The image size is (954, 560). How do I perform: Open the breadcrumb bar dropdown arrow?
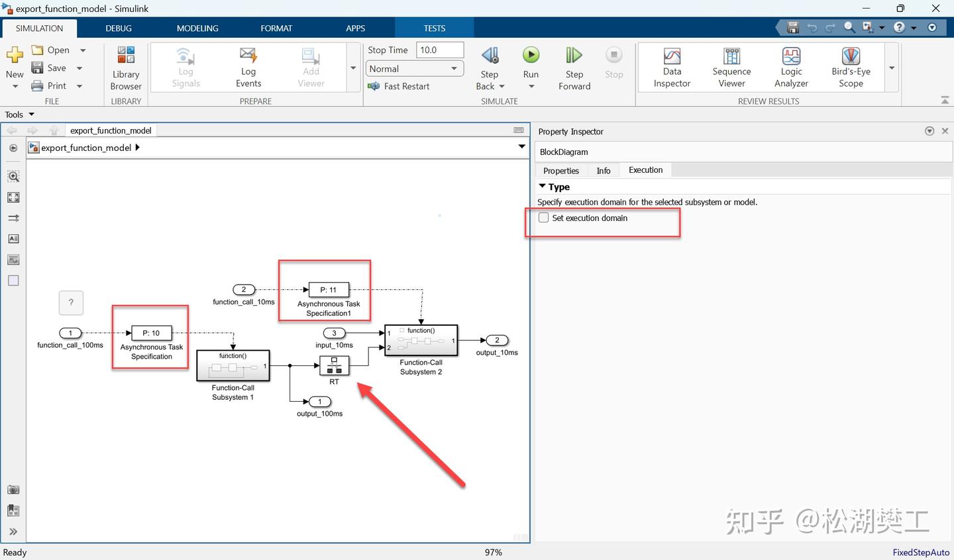tap(521, 147)
